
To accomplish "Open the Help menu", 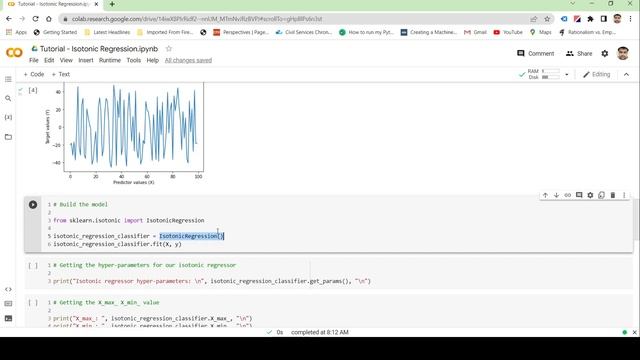I will click(153, 60).
